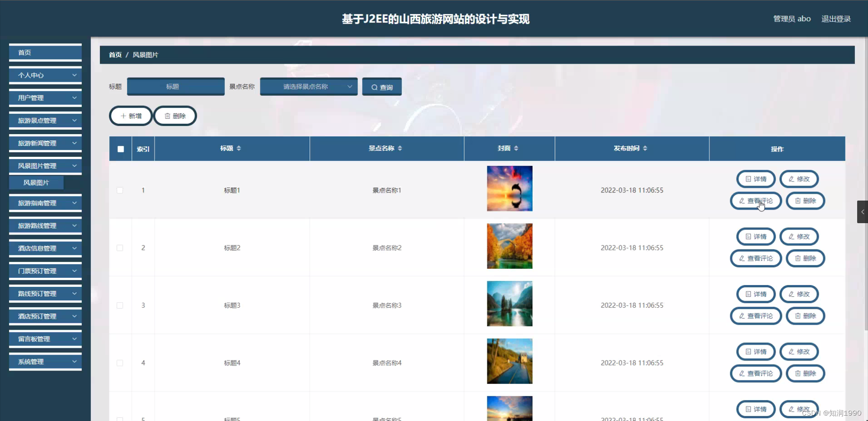Click the document icon on row 2's 详情 button

tap(748, 236)
